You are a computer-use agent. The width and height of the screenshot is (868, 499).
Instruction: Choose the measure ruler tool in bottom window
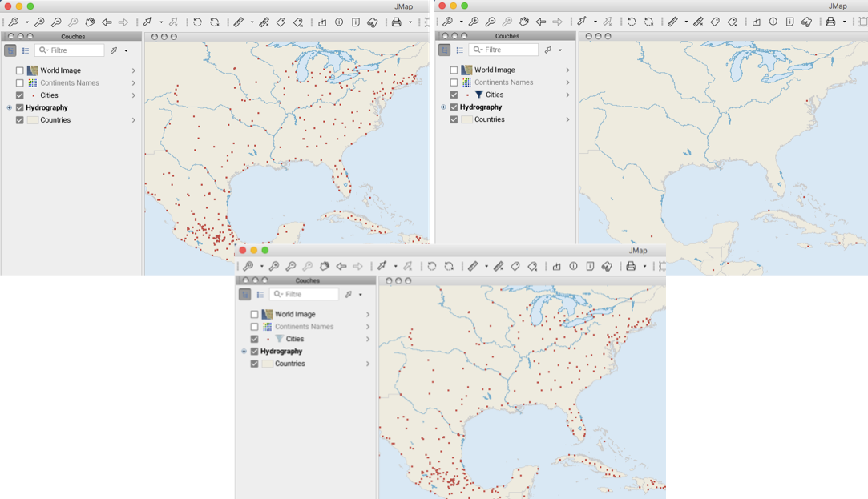(x=474, y=267)
